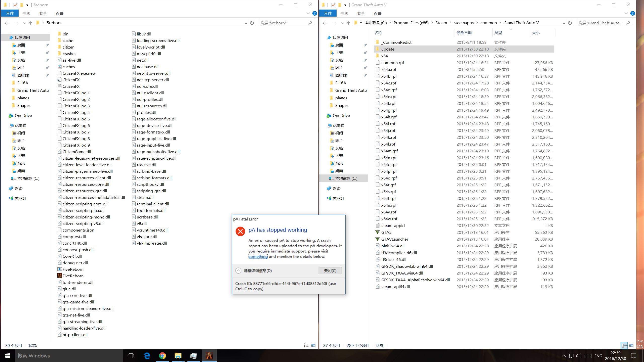
Task: Select the caches file icon in 5reborn
Action: [60, 67]
